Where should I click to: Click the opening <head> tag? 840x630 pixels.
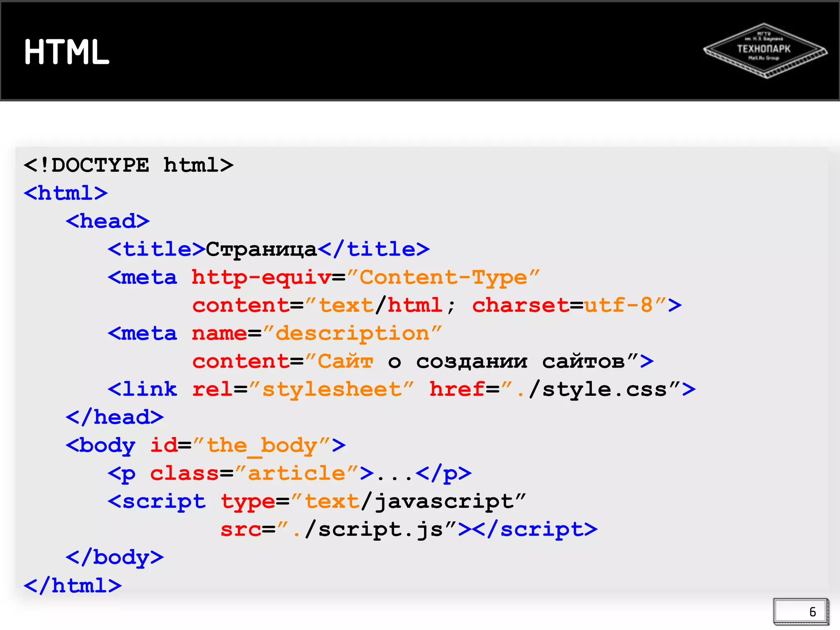pyautogui.click(x=107, y=221)
